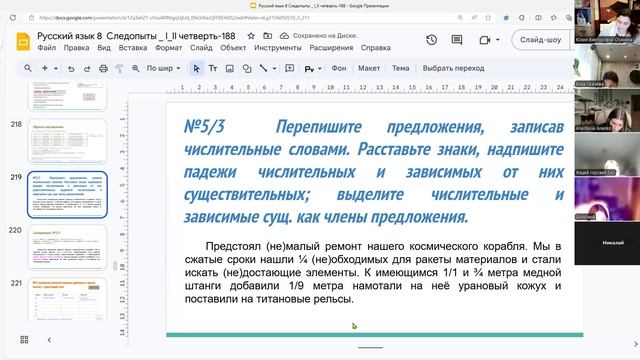Select slide 221 thumbnail
This screenshot has width=640, height=360.
point(67,300)
